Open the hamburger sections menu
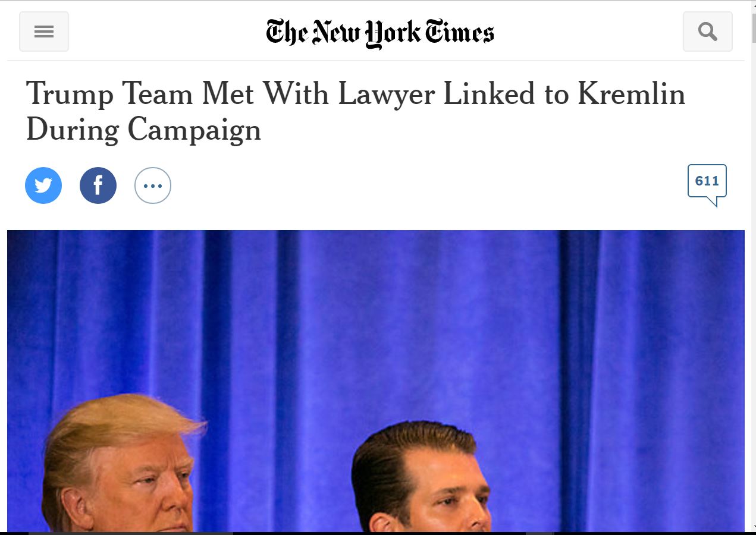 [44, 32]
